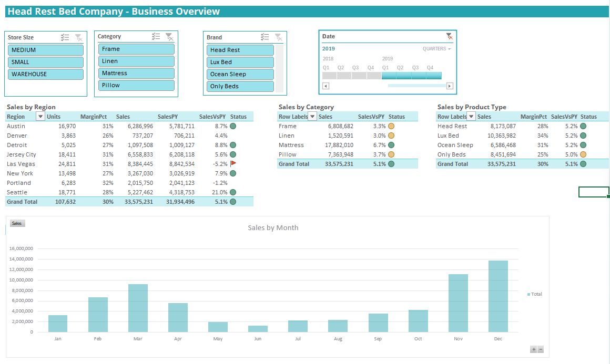The width and height of the screenshot is (610, 364).
Task: Toggle the Frame category filter
Action: pyautogui.click(x=136, y=49)
